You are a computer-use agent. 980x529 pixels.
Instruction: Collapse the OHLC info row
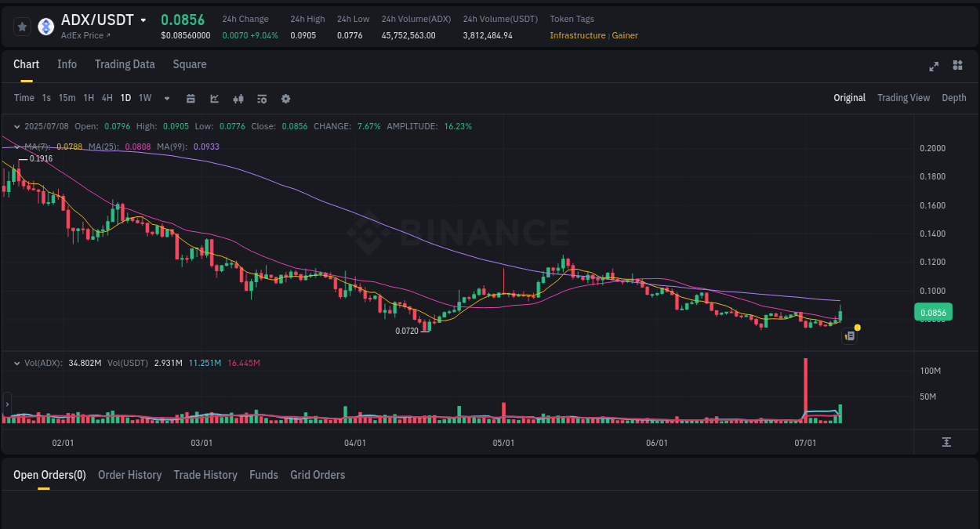(16, 126)
